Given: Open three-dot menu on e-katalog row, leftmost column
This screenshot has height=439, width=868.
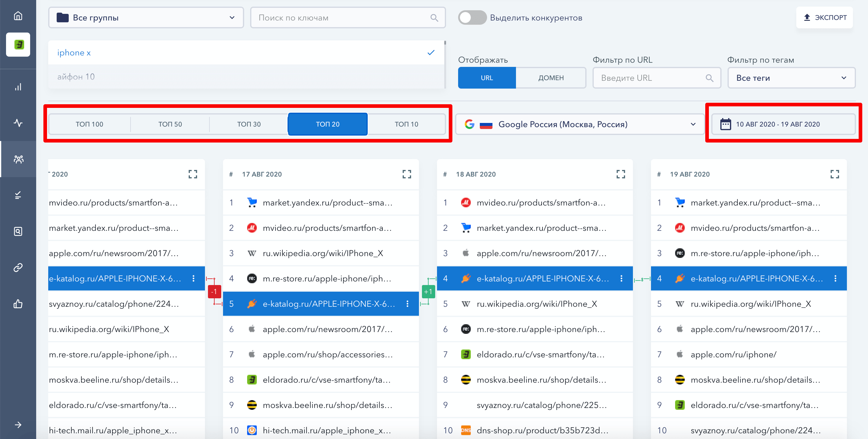Looking at the screenshot, I should click(193, 278).
